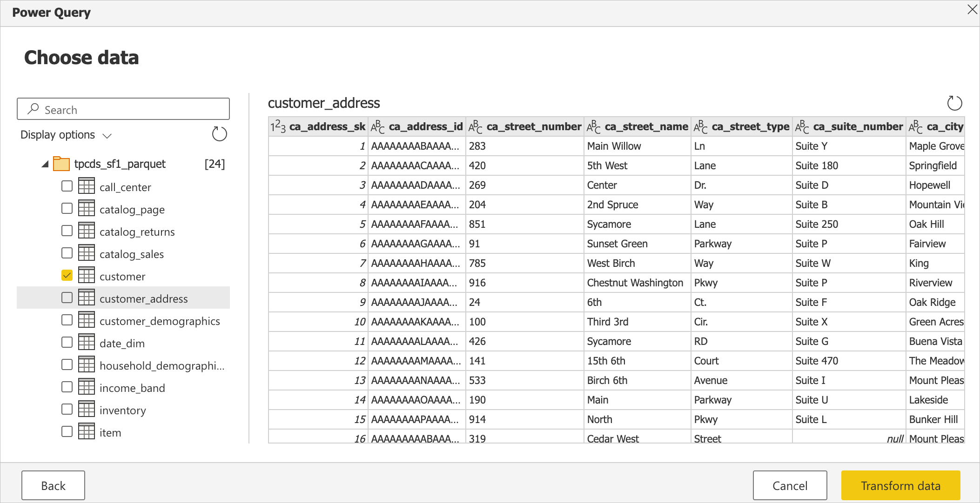Click the Back button

(54, 485)
